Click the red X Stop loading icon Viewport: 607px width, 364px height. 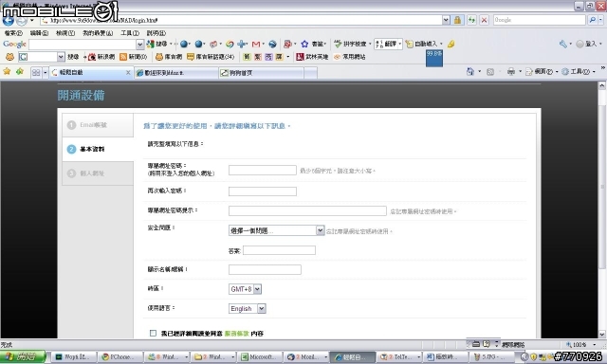[484, 20]
